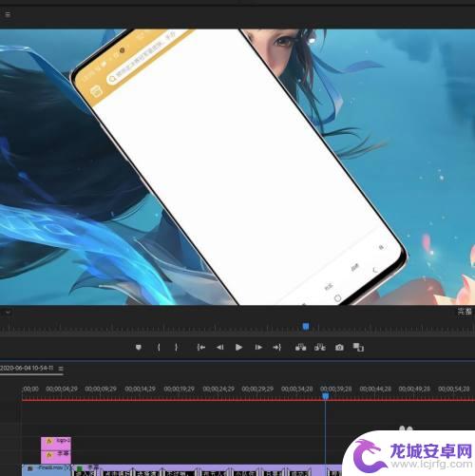Click the 00;00;14;29 mark on timeline ruler

[x=141, y=389]
